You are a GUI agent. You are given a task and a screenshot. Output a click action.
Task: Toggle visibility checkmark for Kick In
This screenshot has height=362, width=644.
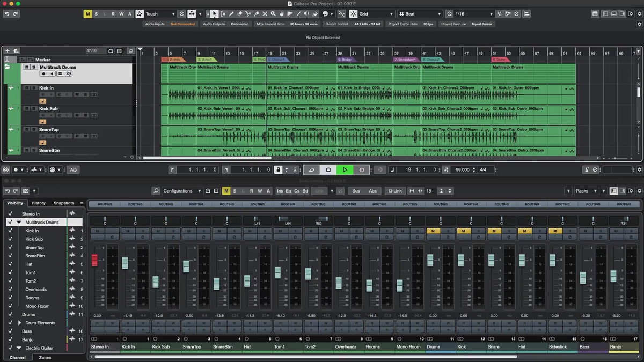click(10, 231)
